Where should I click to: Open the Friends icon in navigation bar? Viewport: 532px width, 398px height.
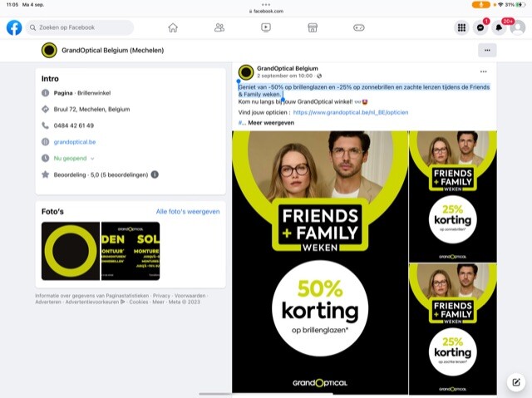click(x=219, y=27)
